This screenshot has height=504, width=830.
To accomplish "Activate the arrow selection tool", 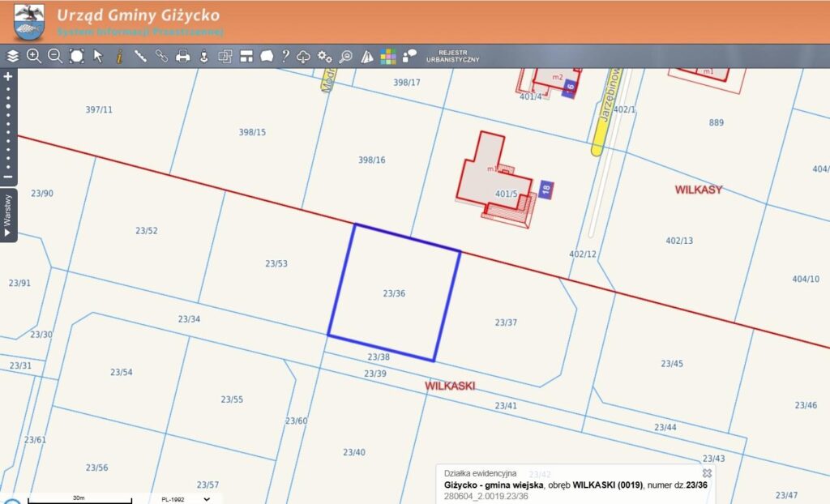I will (x=98, y=56).
